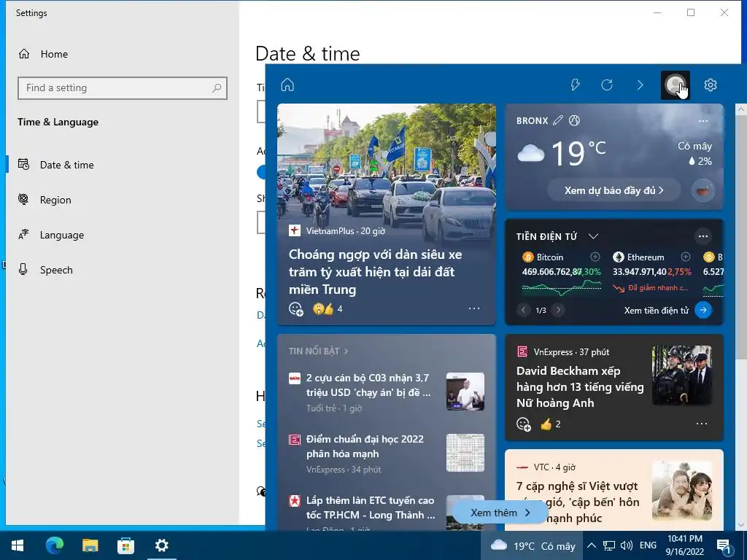
Task: Open Tiền điện tử card more options
Action: [x=703, y=236]
